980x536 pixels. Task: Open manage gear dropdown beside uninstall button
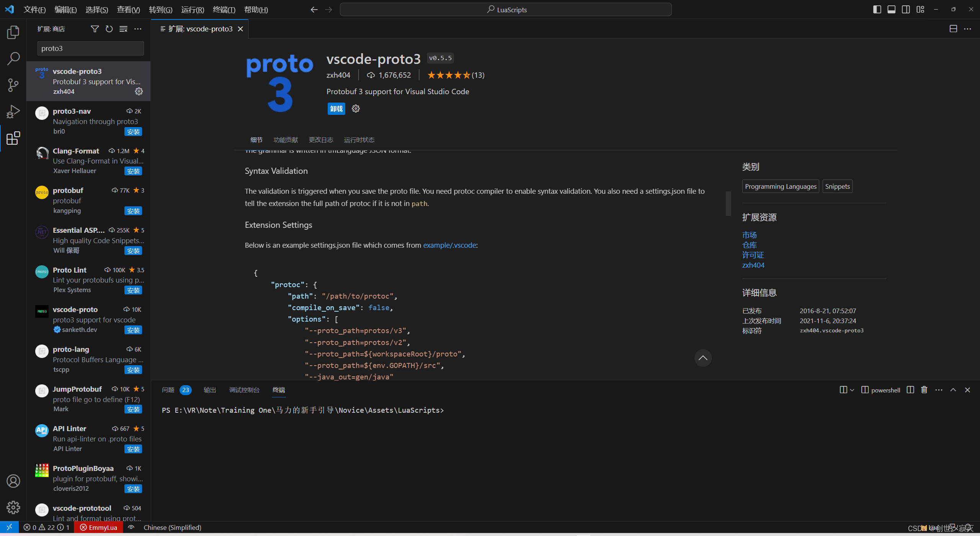[x=356, y=109]
